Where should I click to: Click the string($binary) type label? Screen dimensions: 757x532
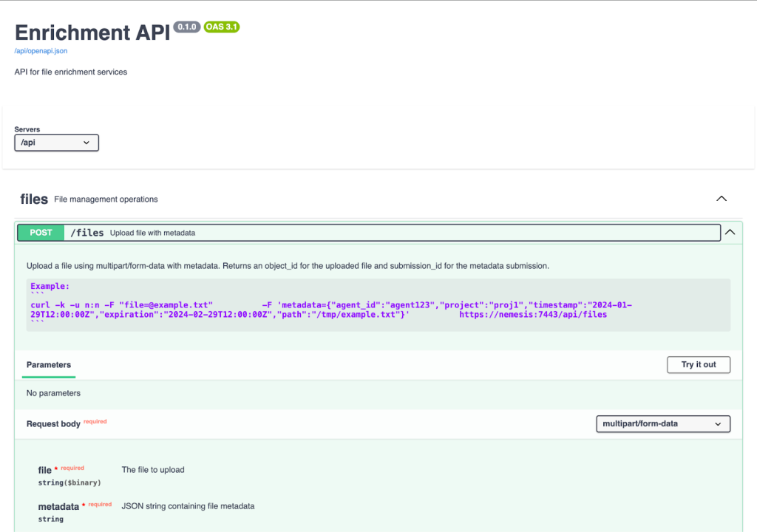coord(69,482)
